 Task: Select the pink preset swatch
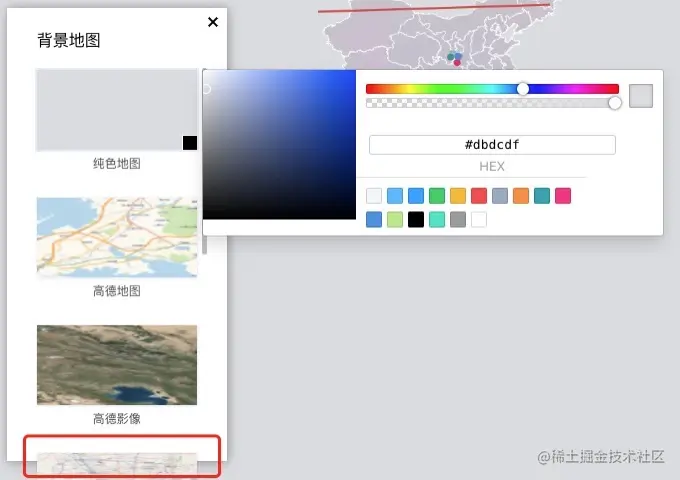tap(563, 196)
